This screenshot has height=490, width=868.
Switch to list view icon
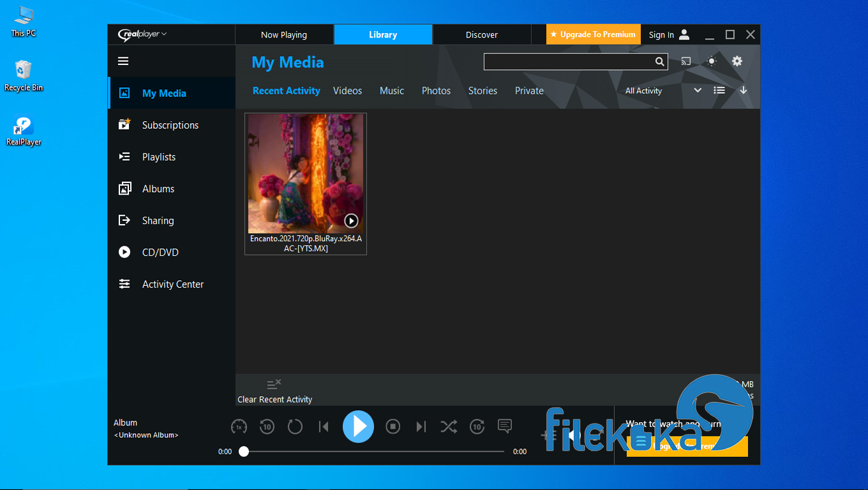(719, 91)
